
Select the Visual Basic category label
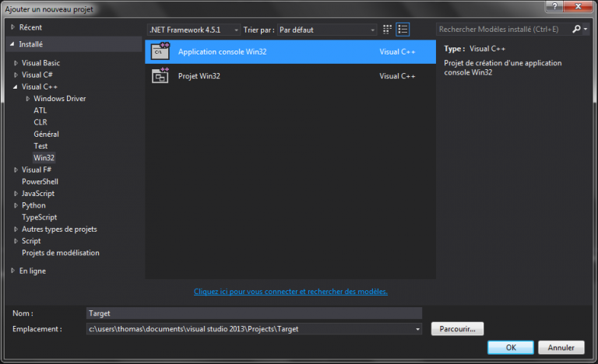(40, 63)
